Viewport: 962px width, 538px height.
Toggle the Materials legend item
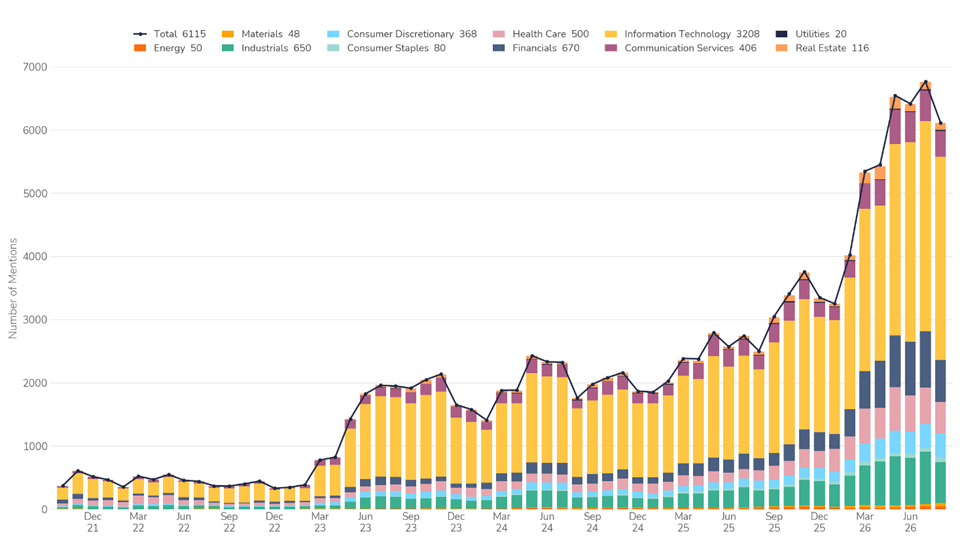pos(260,34)
